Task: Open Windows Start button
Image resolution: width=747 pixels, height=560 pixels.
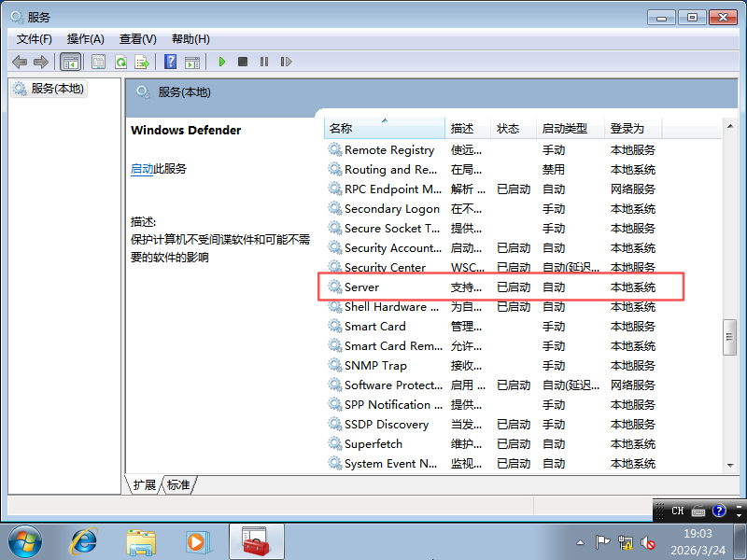Action: pyautogui.click(x=25, y=542)
